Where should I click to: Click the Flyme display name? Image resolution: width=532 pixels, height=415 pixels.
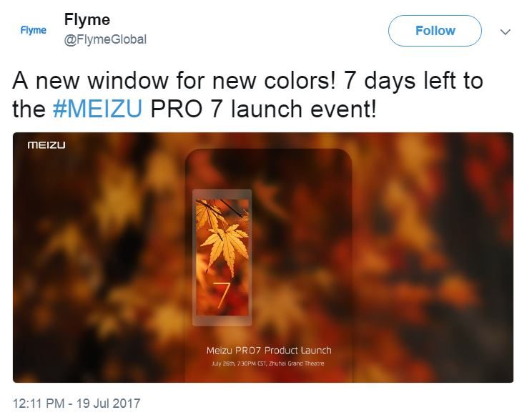point(87,19)
